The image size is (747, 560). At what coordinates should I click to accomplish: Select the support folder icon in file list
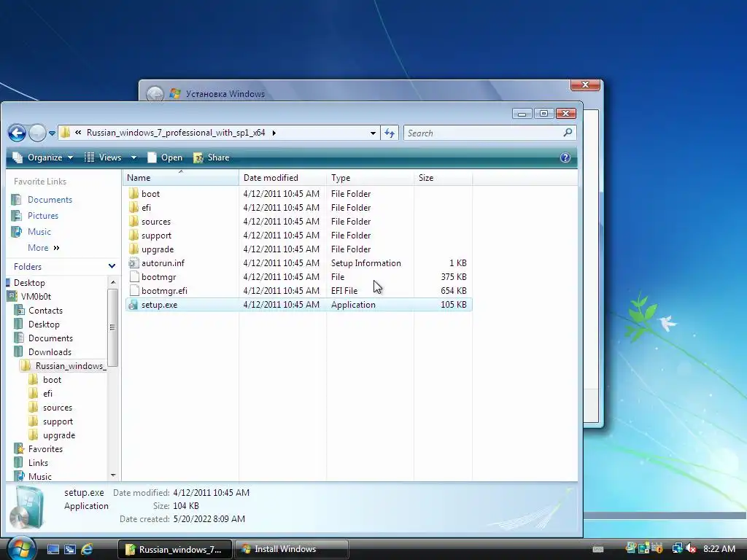click(134, 235)
